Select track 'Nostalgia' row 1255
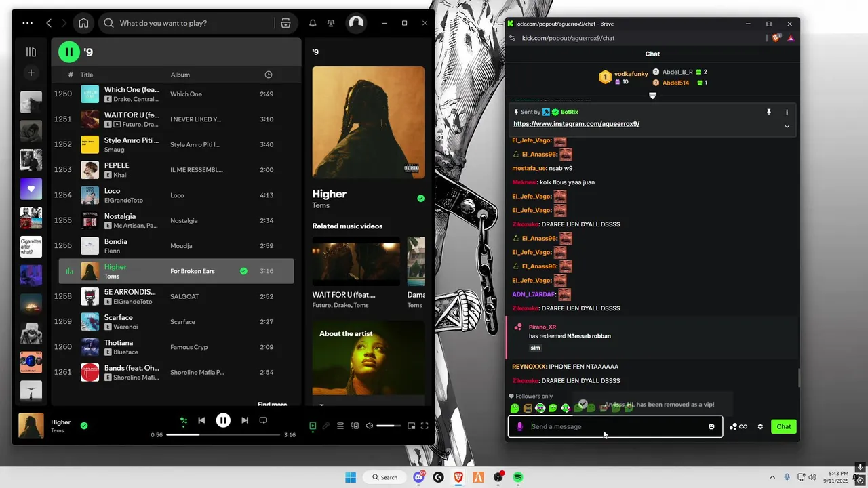The width and height of the screenshot is (868, 488). pos(176,220)
